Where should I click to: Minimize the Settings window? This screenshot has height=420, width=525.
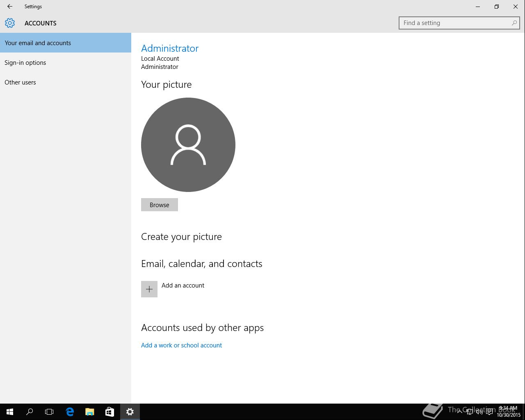tap(478, 7)
